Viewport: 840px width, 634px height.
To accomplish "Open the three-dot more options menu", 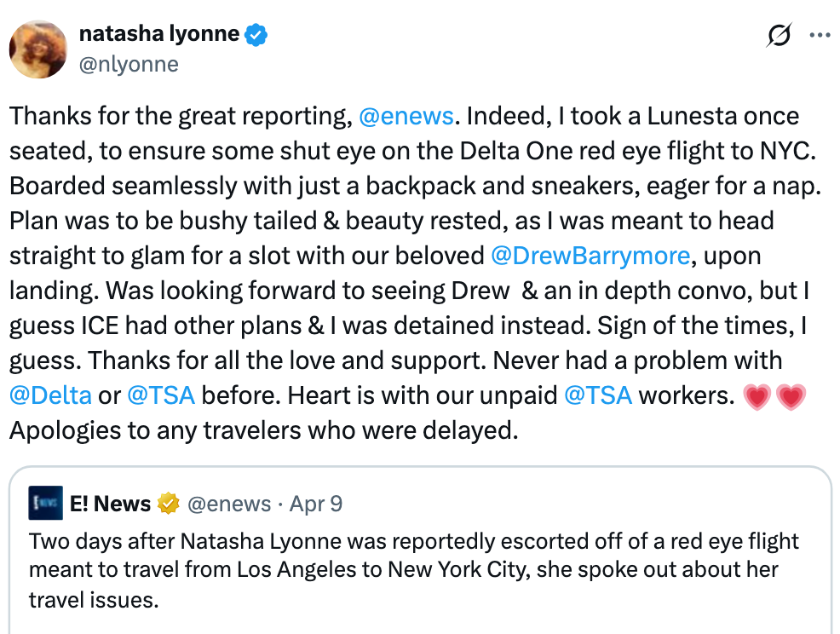I will click(x=819, y=36).
